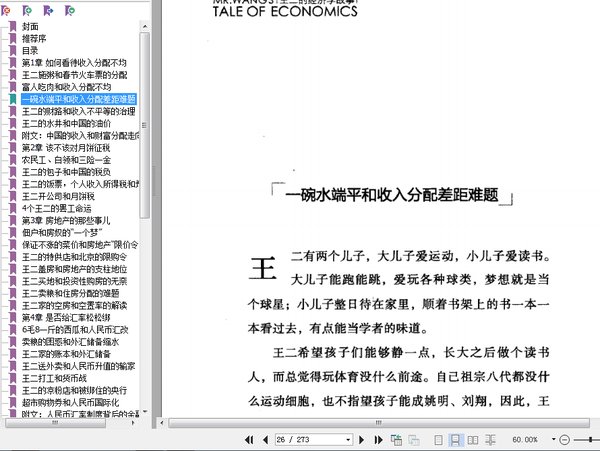
Task: Jump to the last page
Action: pyautogui.click(x=378, y=440)
